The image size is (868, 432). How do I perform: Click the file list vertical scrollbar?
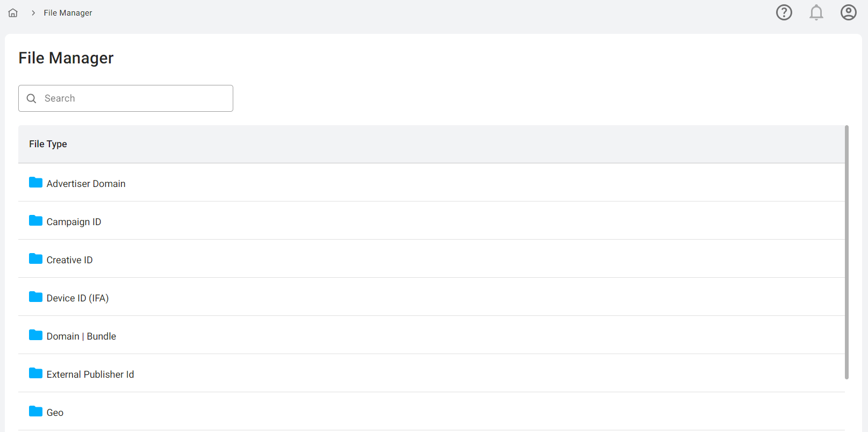point(847,253)
